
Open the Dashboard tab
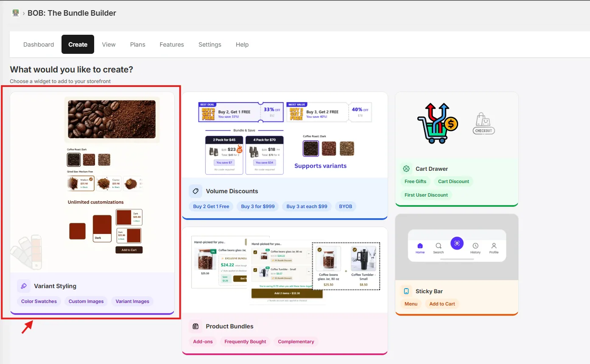tap(39, 44)
